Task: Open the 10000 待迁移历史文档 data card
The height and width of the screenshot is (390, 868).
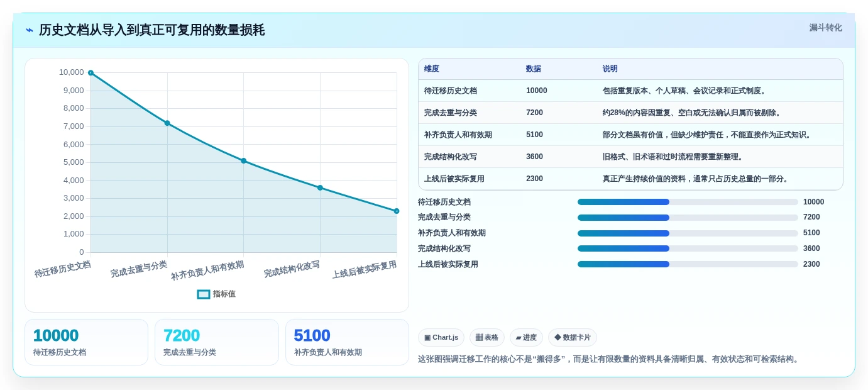Action: [x=86, y=342]
